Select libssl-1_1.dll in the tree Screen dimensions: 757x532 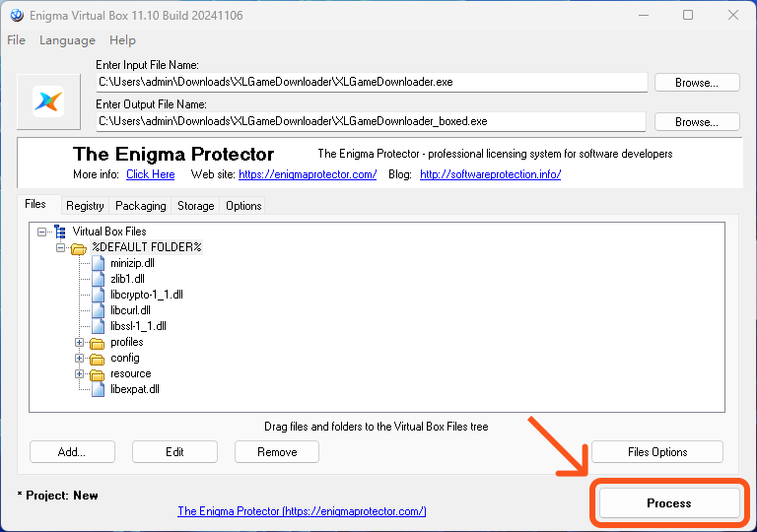[138, 326]
